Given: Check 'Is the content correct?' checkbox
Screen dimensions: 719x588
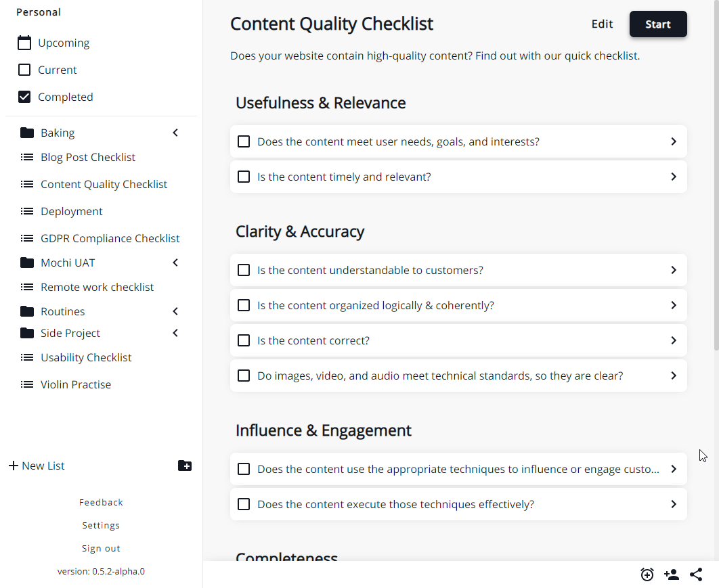Looking at the screenshot, I should pos(244,340).
